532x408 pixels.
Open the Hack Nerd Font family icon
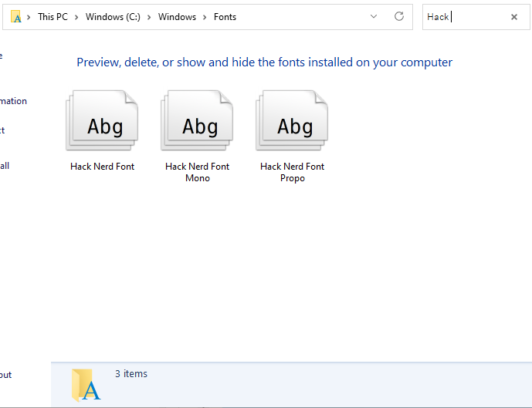click(x=102, y=120)
